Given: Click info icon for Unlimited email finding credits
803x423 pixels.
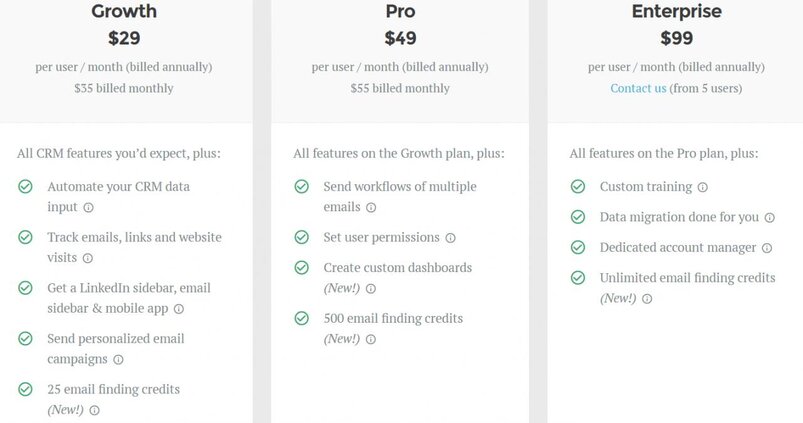Looking at the screenshot, I should pos(647,298).
